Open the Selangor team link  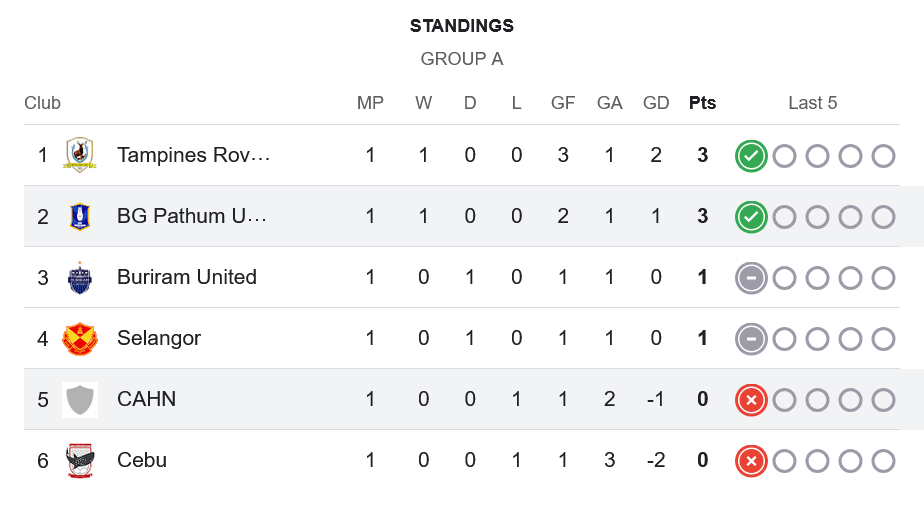pyautogui.click(x=159, y=338)
